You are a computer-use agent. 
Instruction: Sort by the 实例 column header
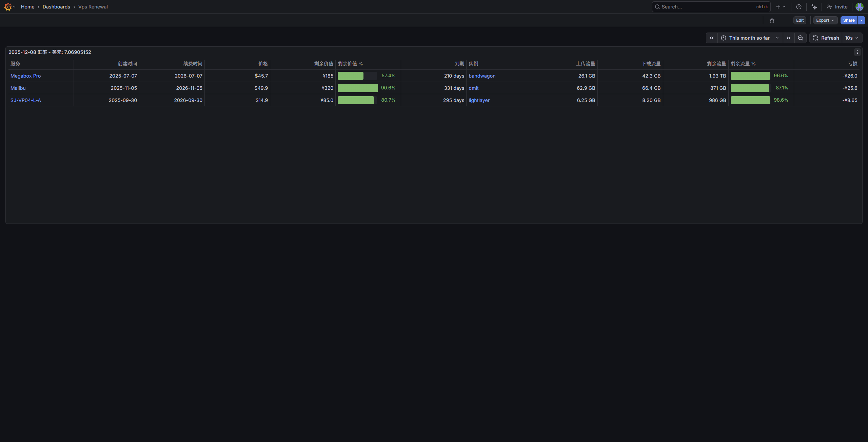[473, 64]
